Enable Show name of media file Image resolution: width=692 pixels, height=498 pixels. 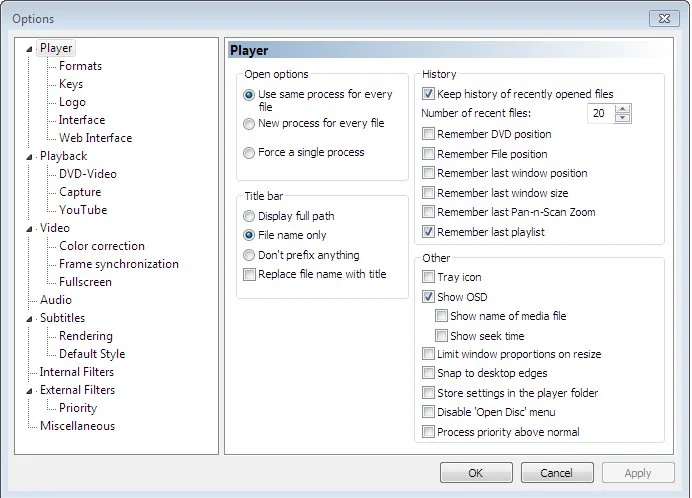tap(441, 316)
